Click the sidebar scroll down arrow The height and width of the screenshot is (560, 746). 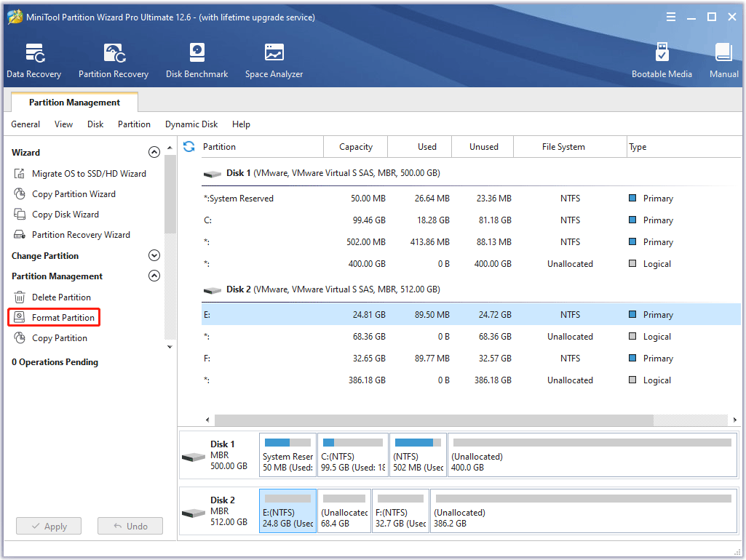170,347
